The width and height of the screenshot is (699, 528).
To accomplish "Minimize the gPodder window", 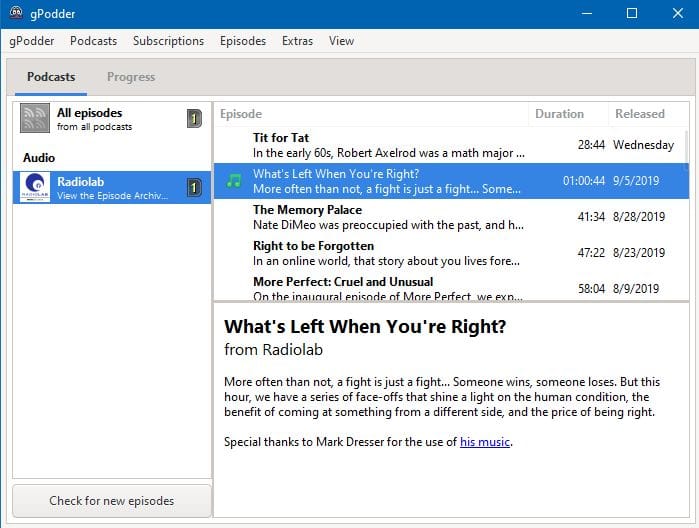I will coord(585,13).
